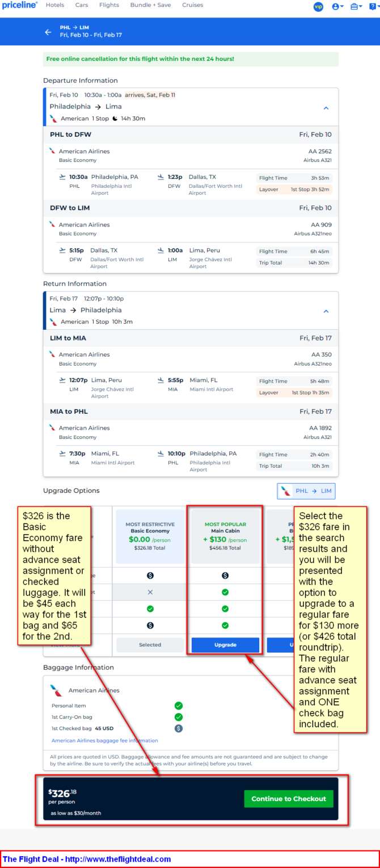Click flight number AA 350
This screenshot has height=868, width=380.
(x=322, y=355)
